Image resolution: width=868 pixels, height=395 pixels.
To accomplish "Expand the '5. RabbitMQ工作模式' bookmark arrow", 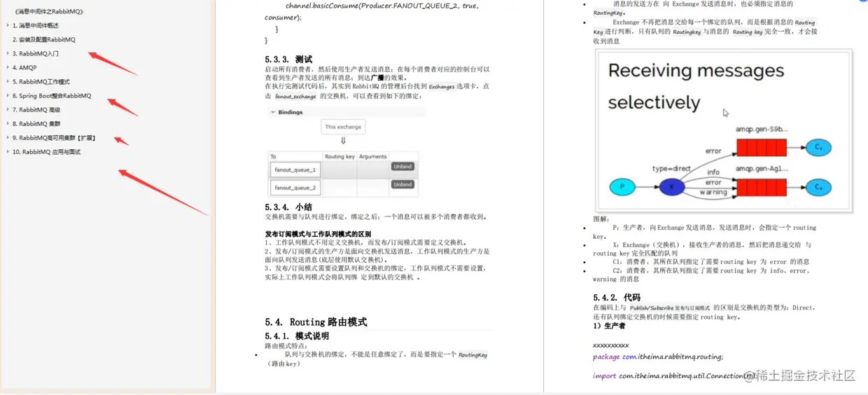I will click(8, 82).
